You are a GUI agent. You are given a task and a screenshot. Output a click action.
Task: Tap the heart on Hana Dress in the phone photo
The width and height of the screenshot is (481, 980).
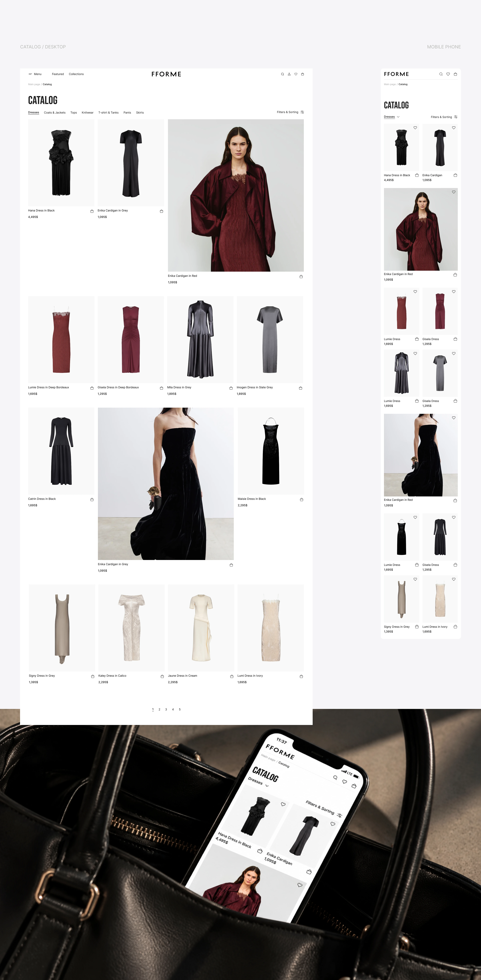(283, 804)
